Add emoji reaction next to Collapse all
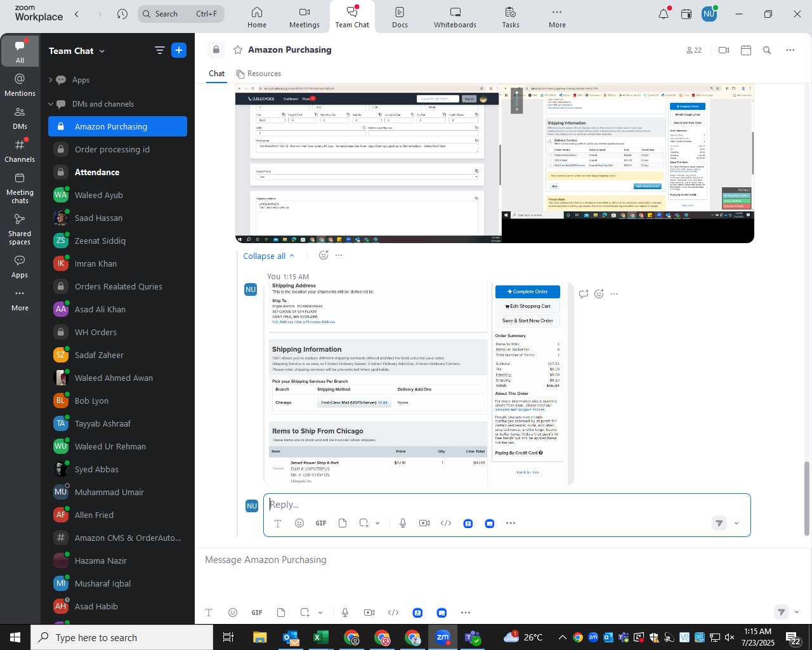 coord(324,255)
